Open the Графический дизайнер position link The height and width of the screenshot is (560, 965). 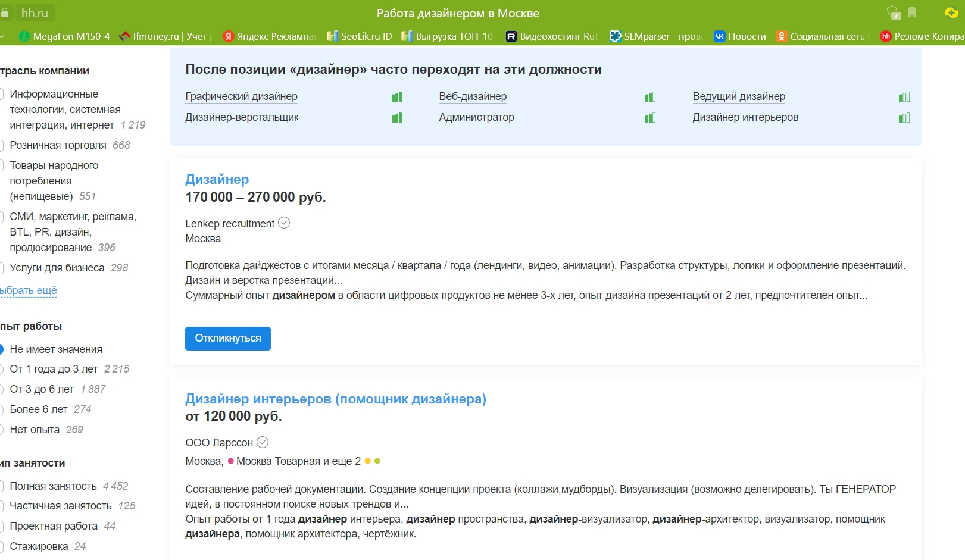click(x=242, y=96)
